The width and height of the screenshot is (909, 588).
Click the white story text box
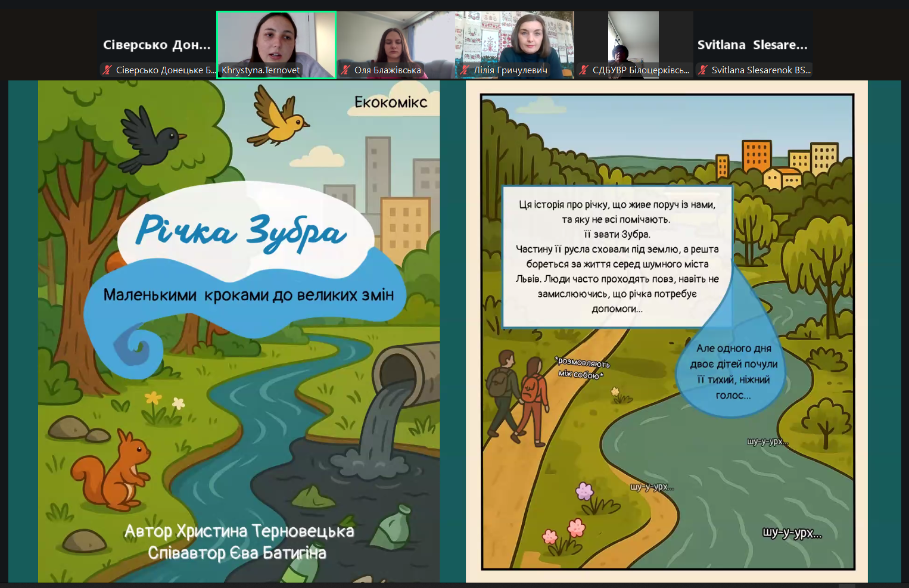click(x=617, y=256)
